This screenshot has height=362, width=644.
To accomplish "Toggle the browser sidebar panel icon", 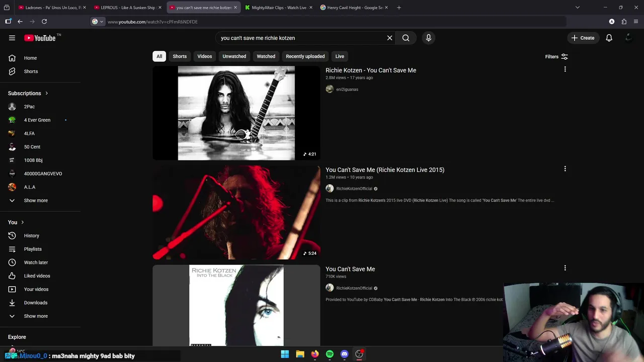I will 8,22.
